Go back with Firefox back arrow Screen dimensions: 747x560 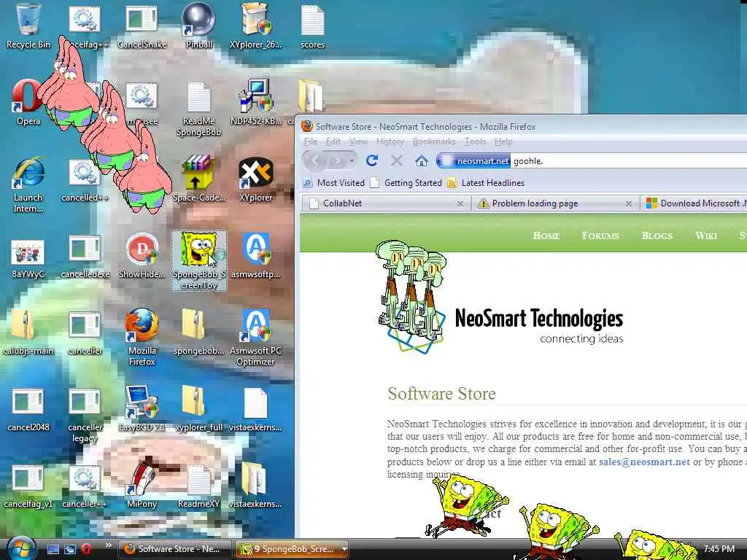(x=315, y=161)
